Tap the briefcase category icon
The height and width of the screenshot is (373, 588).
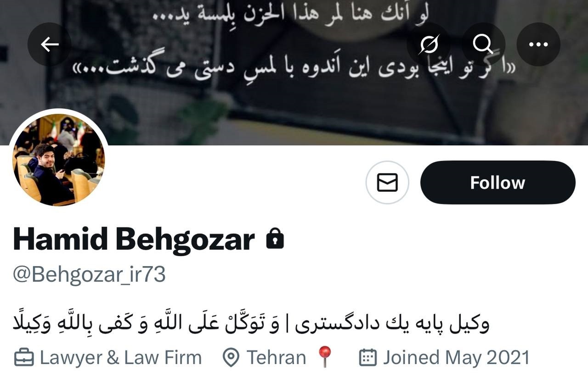point(24,358)
